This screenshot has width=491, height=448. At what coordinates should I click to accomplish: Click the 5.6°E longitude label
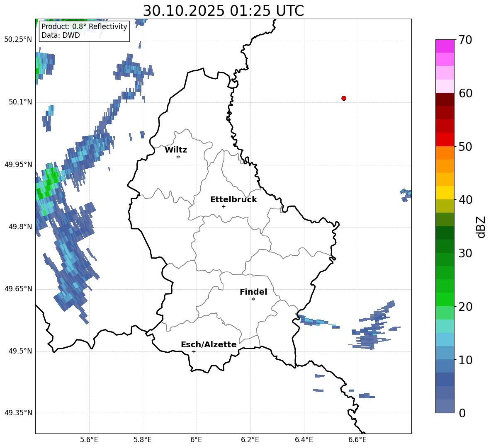(x=89, y=440)
